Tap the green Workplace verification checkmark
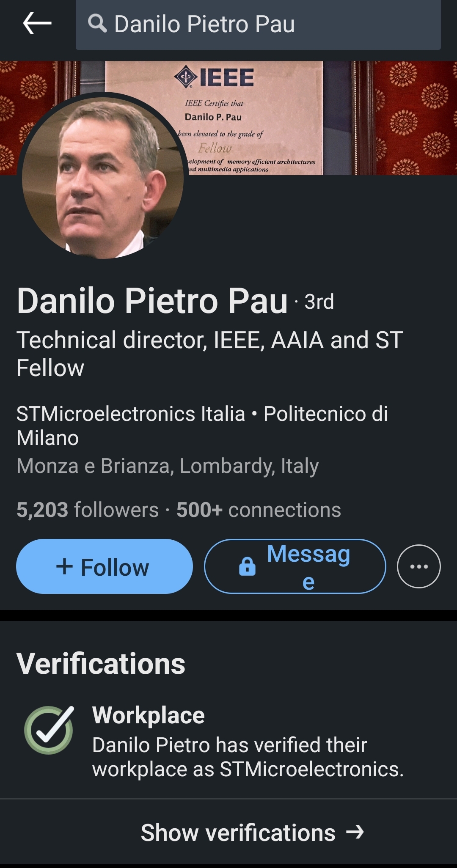The image size is (457, 868). click(x=49, y=730)
